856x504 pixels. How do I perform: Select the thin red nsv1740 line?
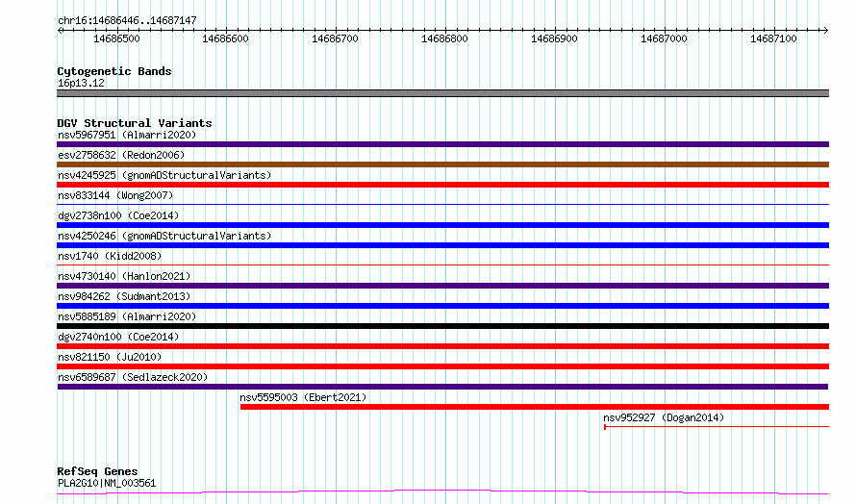tap(442, 265)
